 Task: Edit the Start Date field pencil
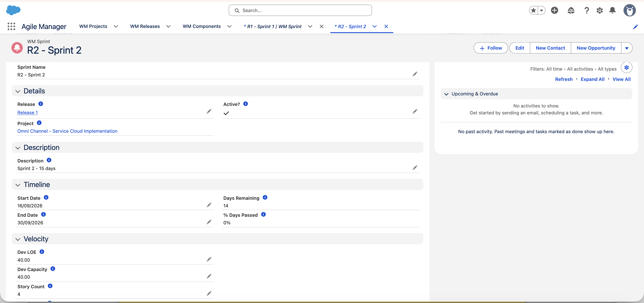[209, 205]
